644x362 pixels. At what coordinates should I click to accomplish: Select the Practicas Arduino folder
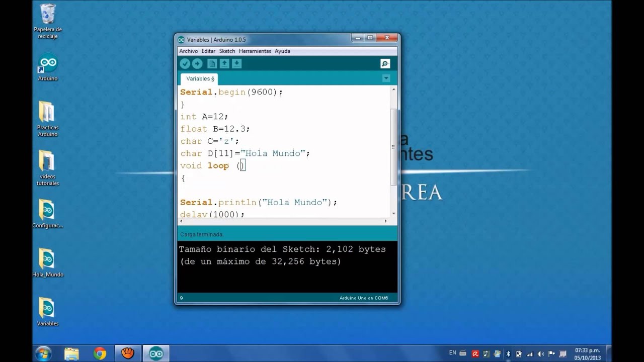point(48,119)
